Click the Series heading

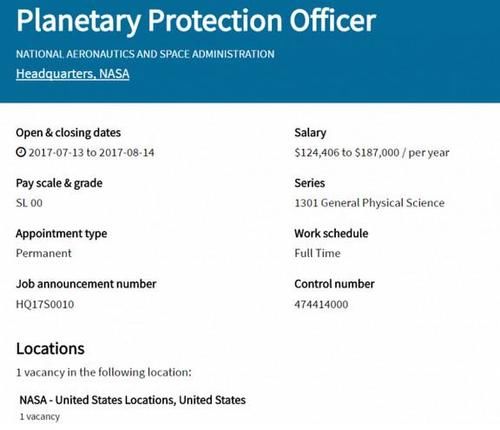pyautogui.click(x=310, y=183)
